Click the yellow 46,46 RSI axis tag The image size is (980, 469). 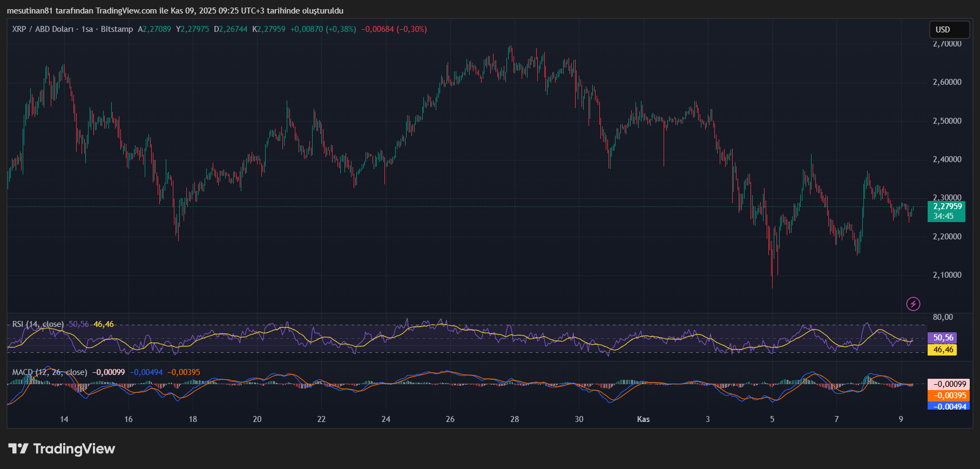[x=943, y=350]
